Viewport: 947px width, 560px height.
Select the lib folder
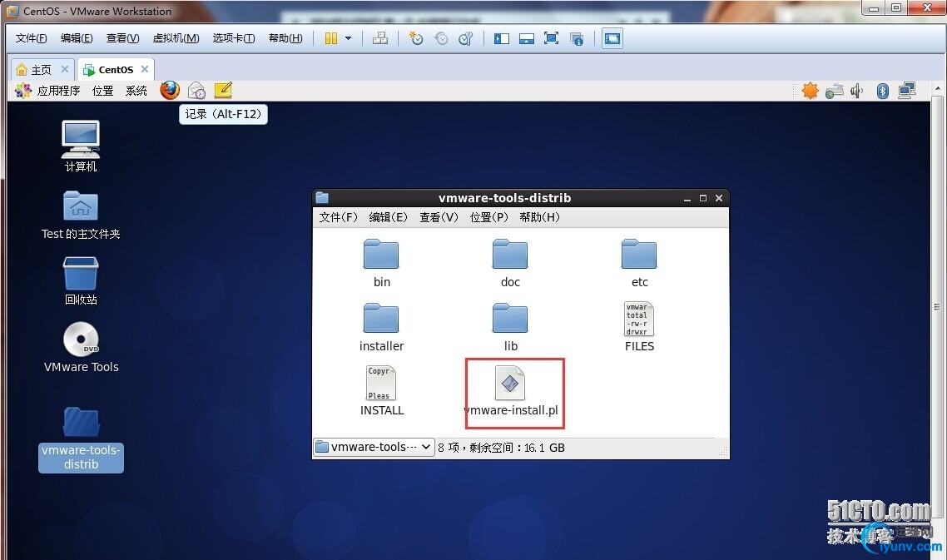tap(510, 327)
